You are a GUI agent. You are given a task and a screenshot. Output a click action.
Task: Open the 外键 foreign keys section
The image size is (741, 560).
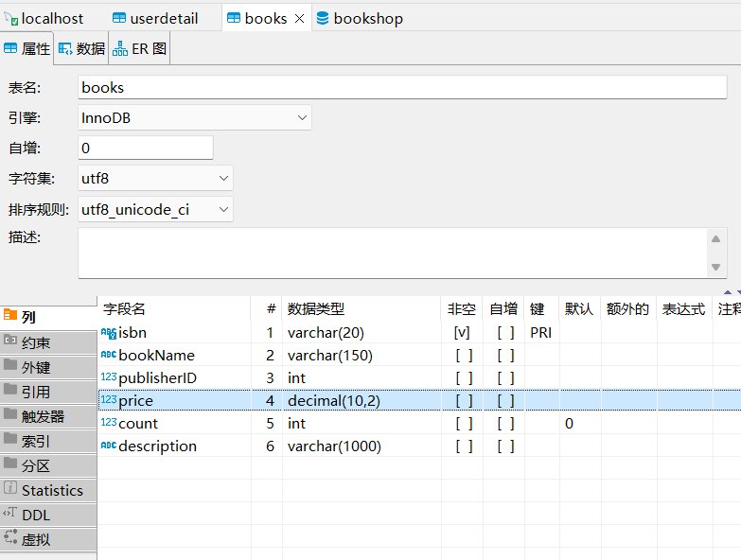pyautogui.click(x=48, y=367)
